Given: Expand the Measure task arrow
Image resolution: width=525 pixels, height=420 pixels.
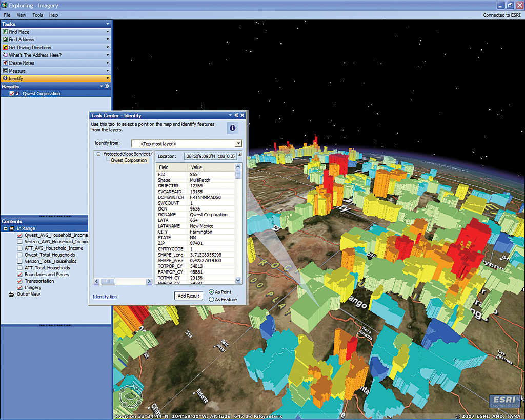Looking at the screenshot, I should tap(108, 71).
